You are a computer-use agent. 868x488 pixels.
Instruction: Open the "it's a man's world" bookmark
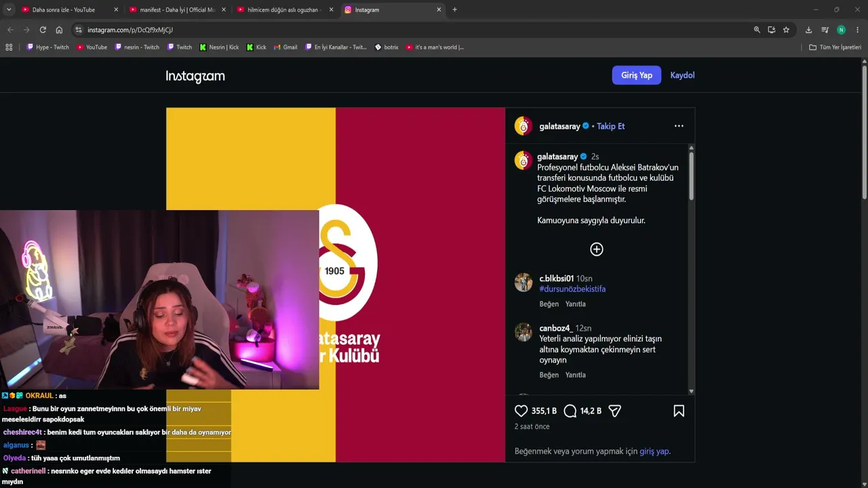coord(435,47)
